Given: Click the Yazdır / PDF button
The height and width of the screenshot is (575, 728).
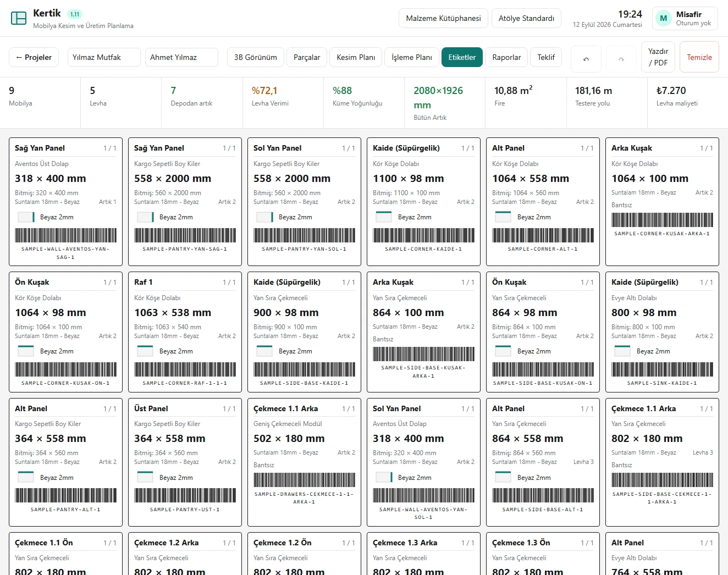Looking at the screenshot, I should pos(658,57).
